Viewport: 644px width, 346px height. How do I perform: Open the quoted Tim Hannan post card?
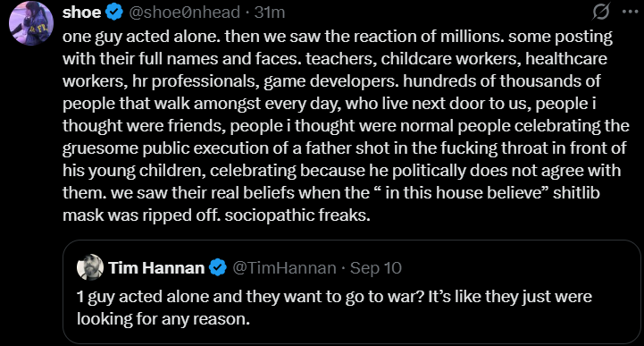(x=352, y=291)
